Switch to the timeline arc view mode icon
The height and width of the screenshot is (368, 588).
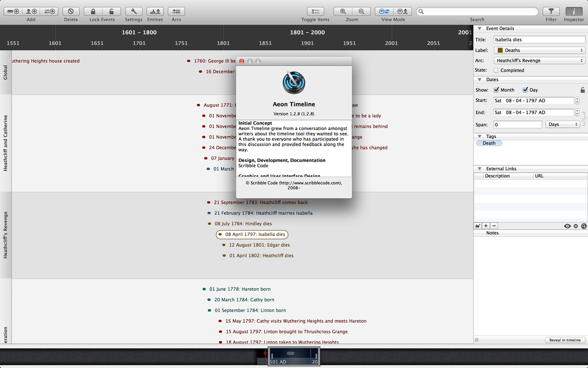[384, 11]
